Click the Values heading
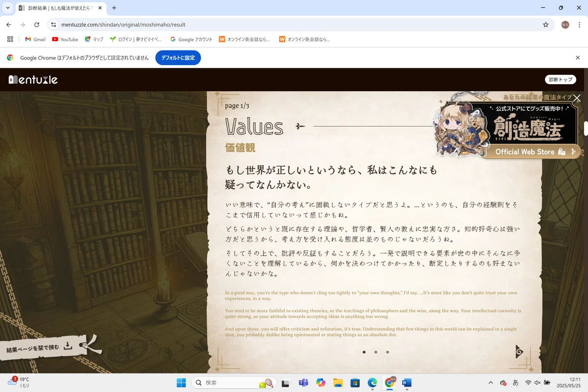Screen dimensions: 588x392 tap(254, 126)
